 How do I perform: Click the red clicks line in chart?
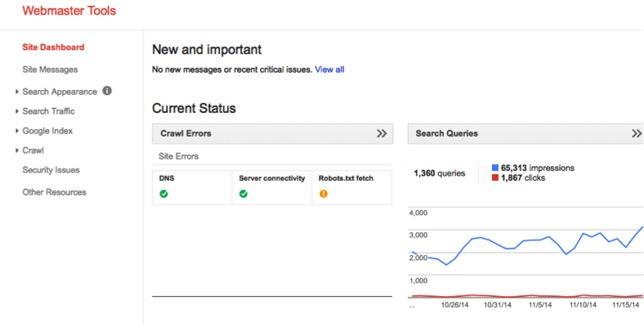[x=527, y=296]
